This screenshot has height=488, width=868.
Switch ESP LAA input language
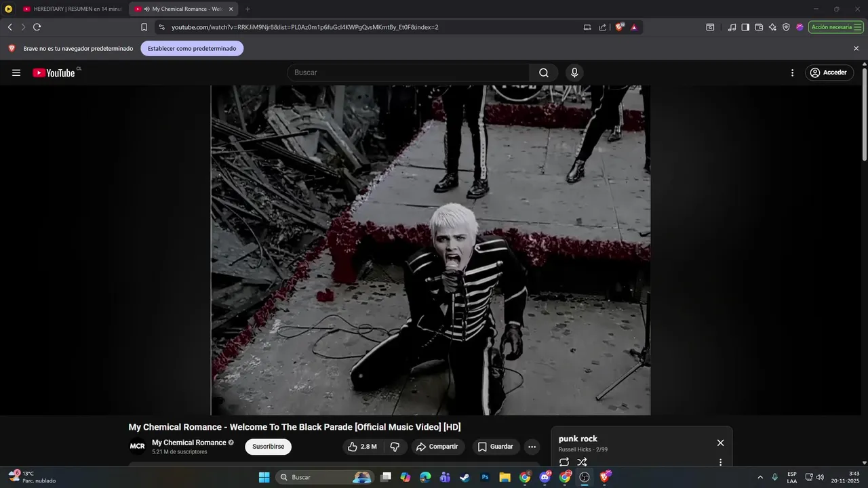[792, 477]
